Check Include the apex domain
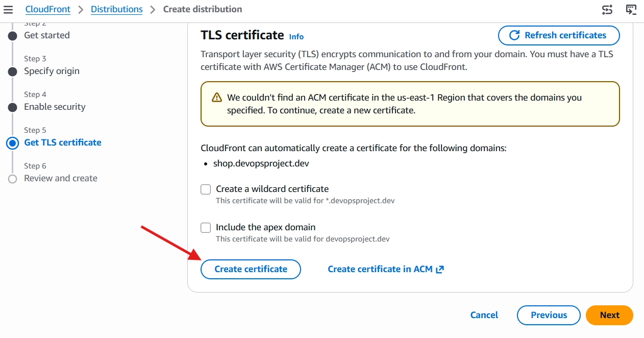 pyautogui.click(x=206, y=228)
